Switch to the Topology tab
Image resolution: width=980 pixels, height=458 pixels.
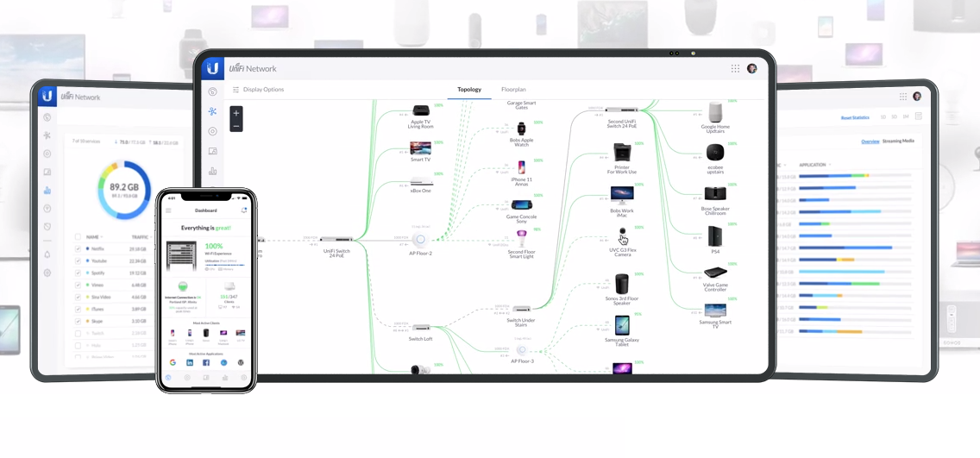click(x=469, y=90)
